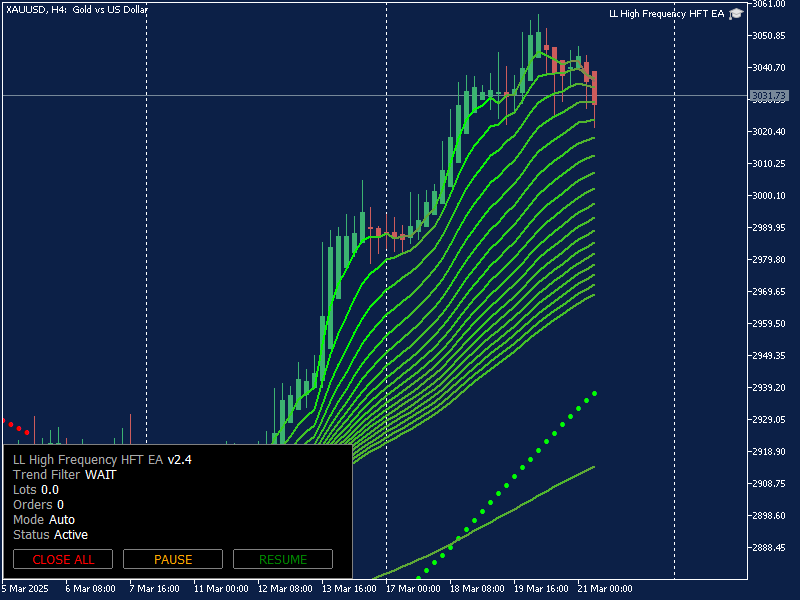Click the Lots 0.0 line
This screenshot has width=800, height=600.
(36, 490)
